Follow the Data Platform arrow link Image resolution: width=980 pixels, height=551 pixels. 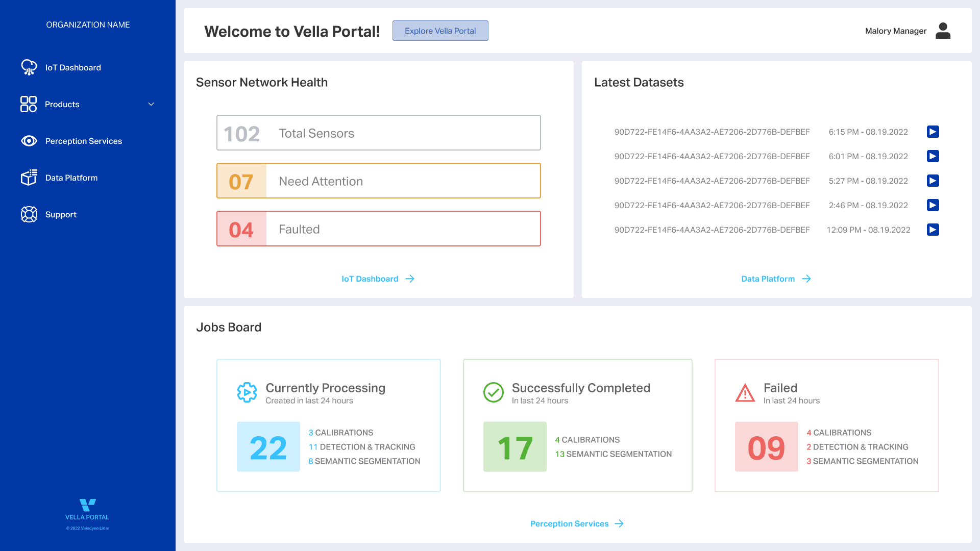pos(776,279)
